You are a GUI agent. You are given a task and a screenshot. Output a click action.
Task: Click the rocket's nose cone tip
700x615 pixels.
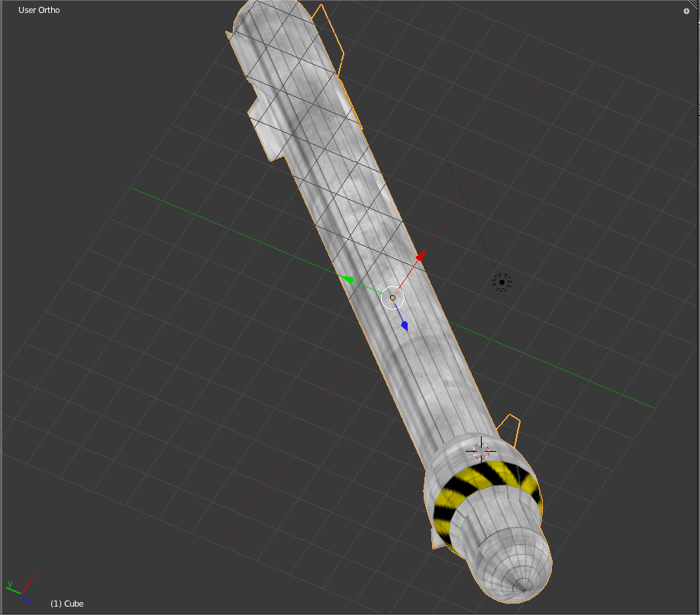tap(524, 586)
